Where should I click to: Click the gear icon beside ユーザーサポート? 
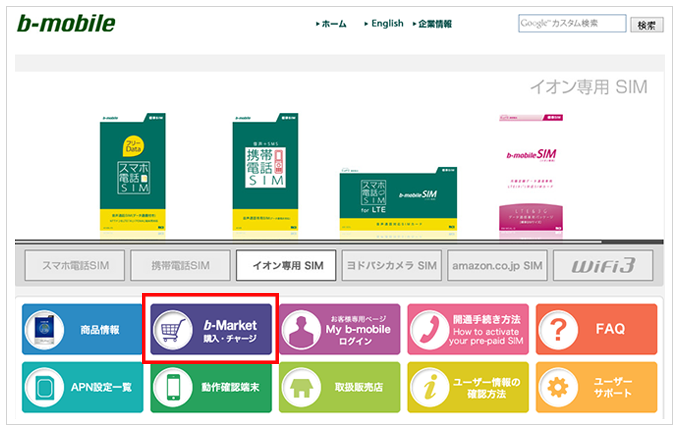click(558, 387)
